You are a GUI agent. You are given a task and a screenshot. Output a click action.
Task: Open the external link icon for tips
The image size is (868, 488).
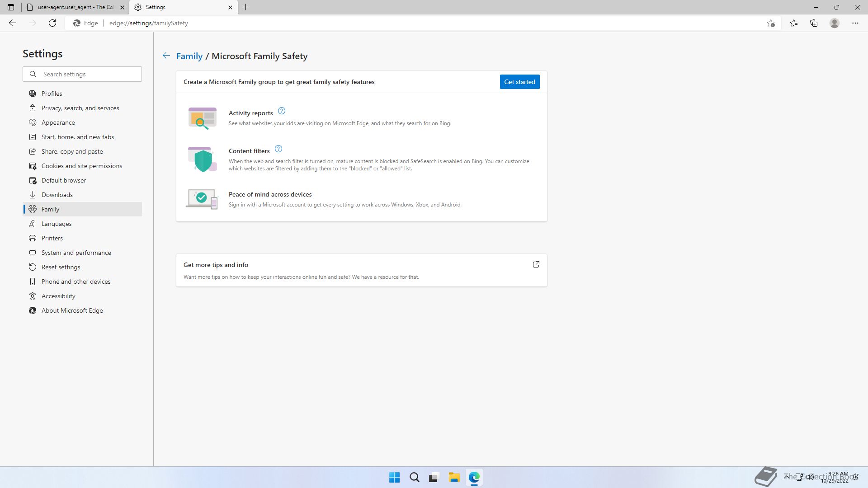tap(536, 265)
